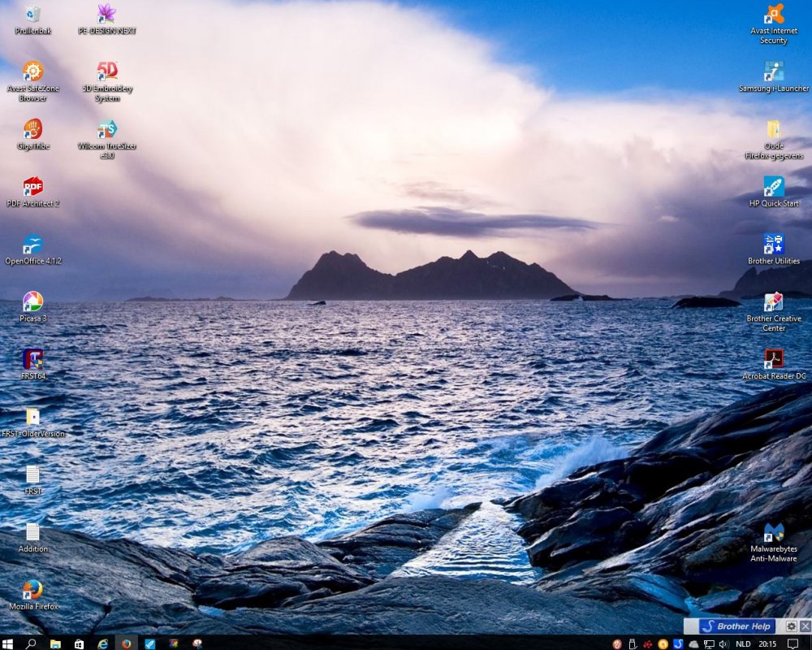Click the Brother Help button
The width and height of the screenshot is (812, 650).
pos(736,626)
